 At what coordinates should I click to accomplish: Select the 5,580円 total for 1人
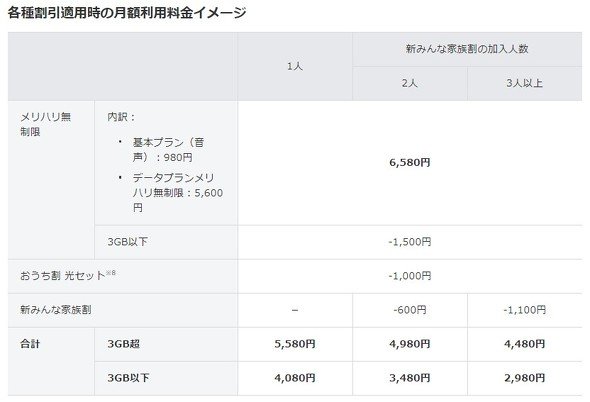coord(295,344)
